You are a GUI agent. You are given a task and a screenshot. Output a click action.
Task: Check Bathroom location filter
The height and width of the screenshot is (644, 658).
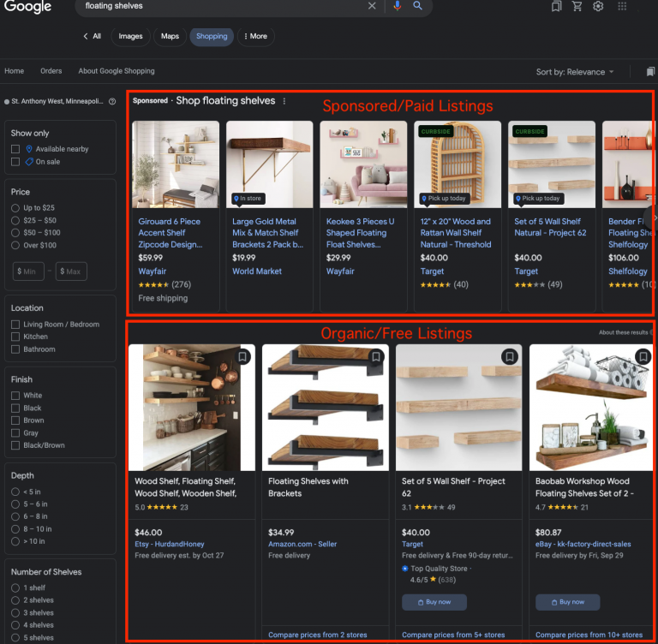[x=15, y=349]
